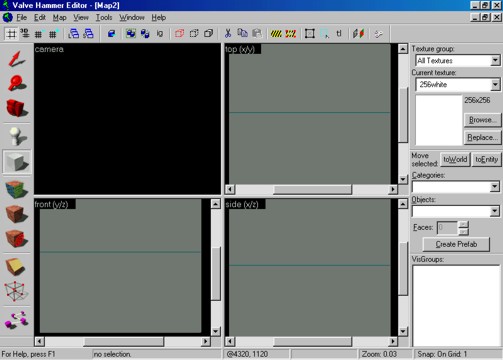This screenshot has width=503, height=360.
Task: Select the Magnify tool
Action: [17, 83]
